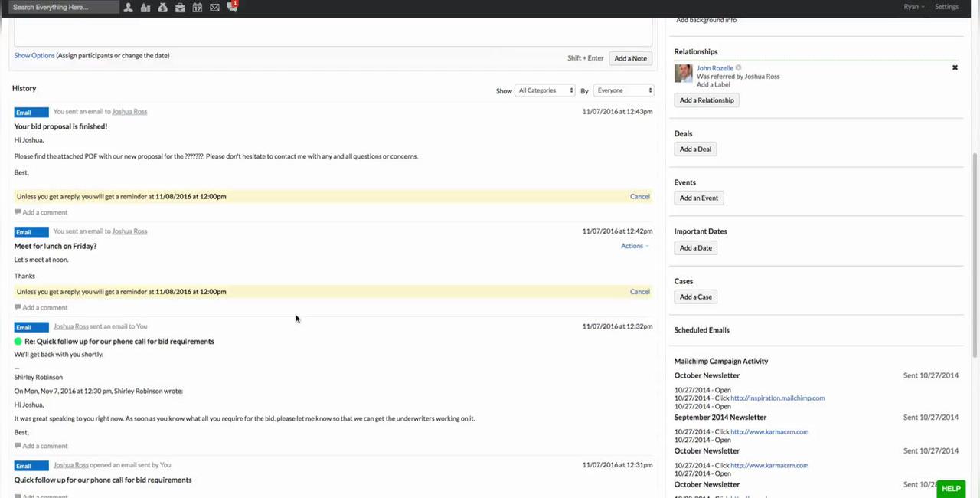Add a comment under Re: Quick follow up email

tap(45, 446)
